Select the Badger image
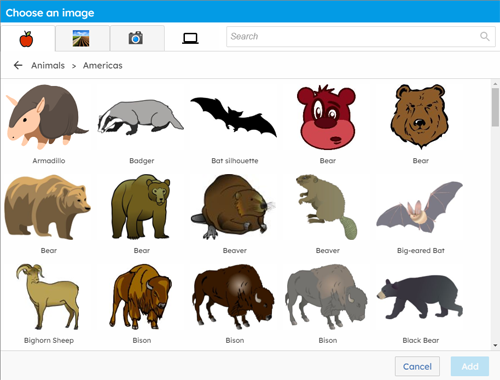Image resolution: width=500 pixels, height=380 pixels. pyautogui.click(x=141, y=117)
